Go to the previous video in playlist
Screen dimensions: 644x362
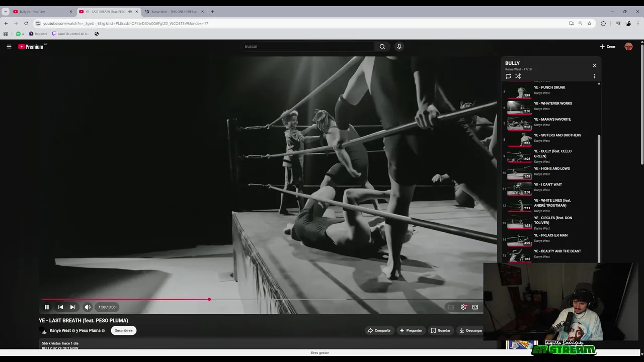(60, 307)
